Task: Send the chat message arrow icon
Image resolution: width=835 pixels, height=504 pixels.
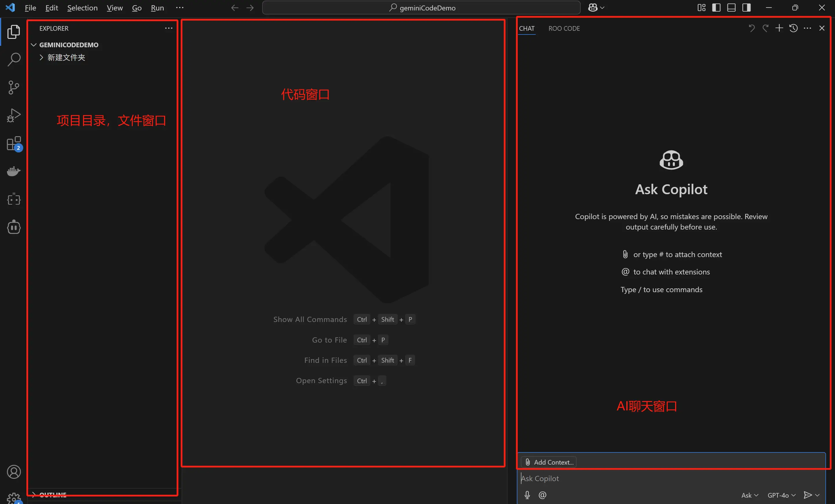Action: coord(808,495)
